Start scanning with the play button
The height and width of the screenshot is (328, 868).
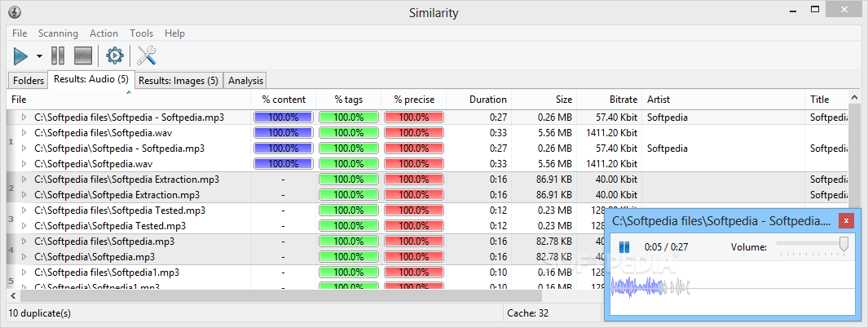point(20,55)
